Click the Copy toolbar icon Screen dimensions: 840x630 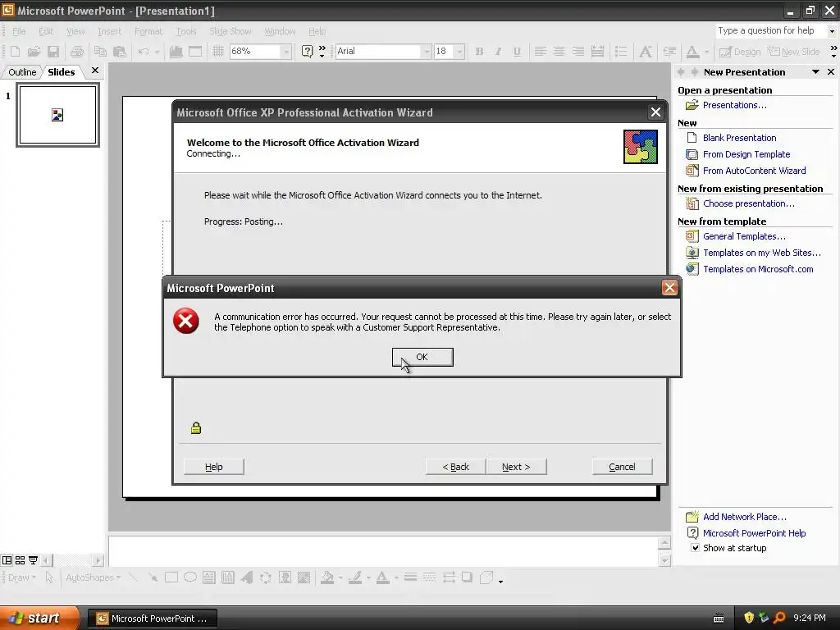click(100, 52)
